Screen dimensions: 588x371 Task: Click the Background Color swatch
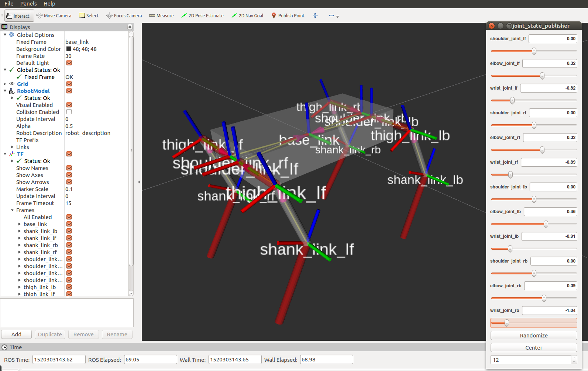(x=69, y=49)
